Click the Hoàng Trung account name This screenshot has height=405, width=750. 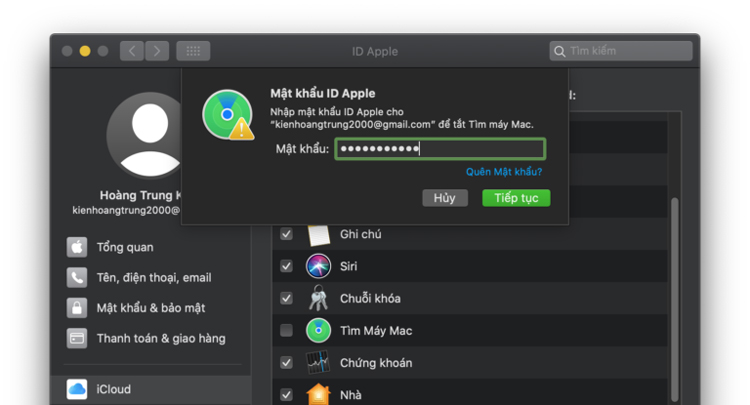[140, 195]
